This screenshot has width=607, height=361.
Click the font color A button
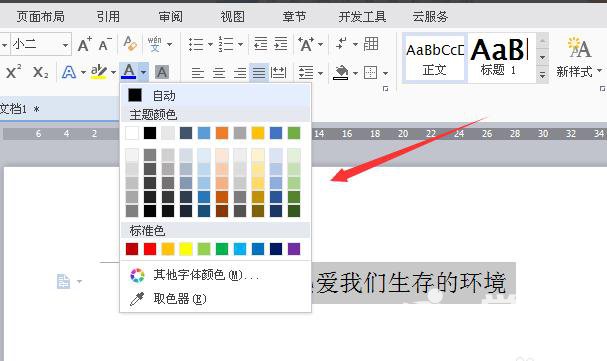[x=129, y=72]
